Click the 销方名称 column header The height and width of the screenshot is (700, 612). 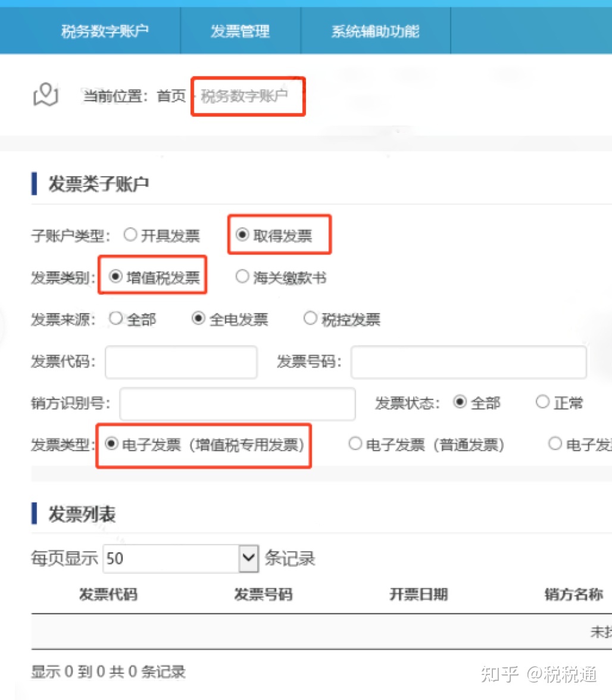[574, 595]
